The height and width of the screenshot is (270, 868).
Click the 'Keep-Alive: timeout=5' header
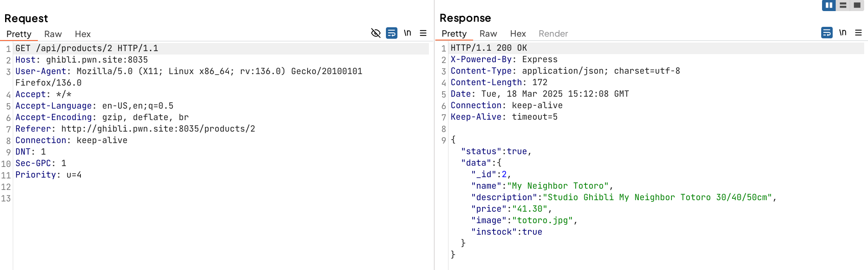point(504,117)
